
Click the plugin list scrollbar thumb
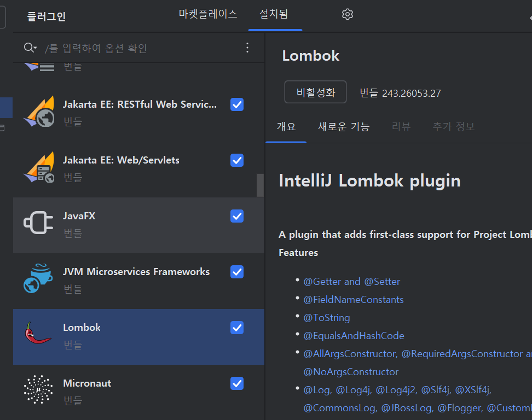(x=260, y=185)
